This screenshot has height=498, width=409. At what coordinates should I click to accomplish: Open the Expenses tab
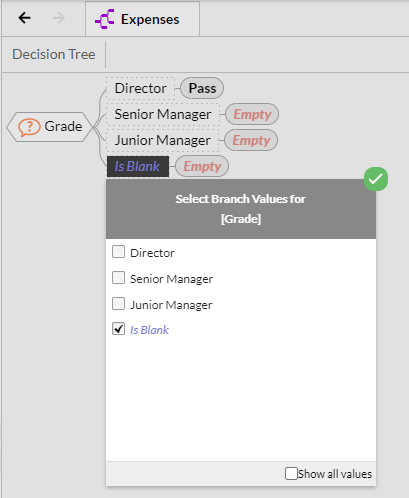coord(143,19)
